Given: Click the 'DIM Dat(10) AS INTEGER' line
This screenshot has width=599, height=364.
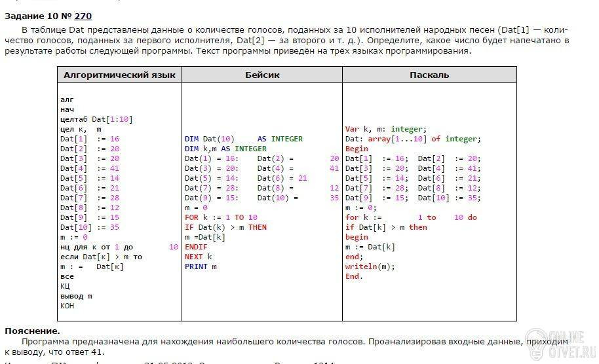Looking at the screenshot, I should tap(243, 139).
